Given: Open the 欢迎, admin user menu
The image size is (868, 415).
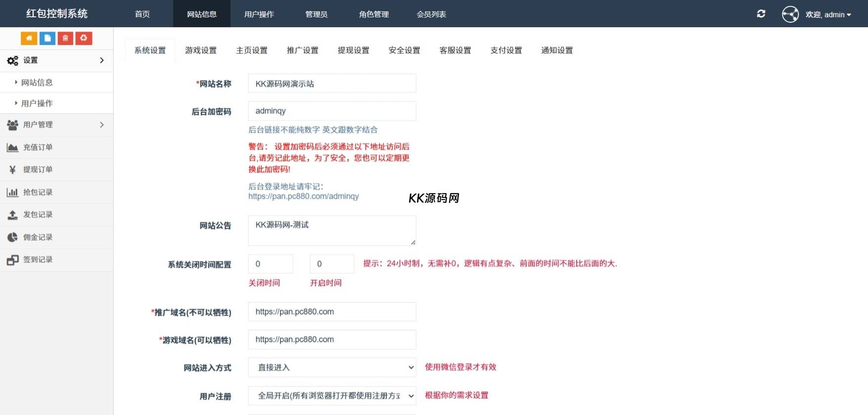Looking at the screenshot, I should [828, 14].
